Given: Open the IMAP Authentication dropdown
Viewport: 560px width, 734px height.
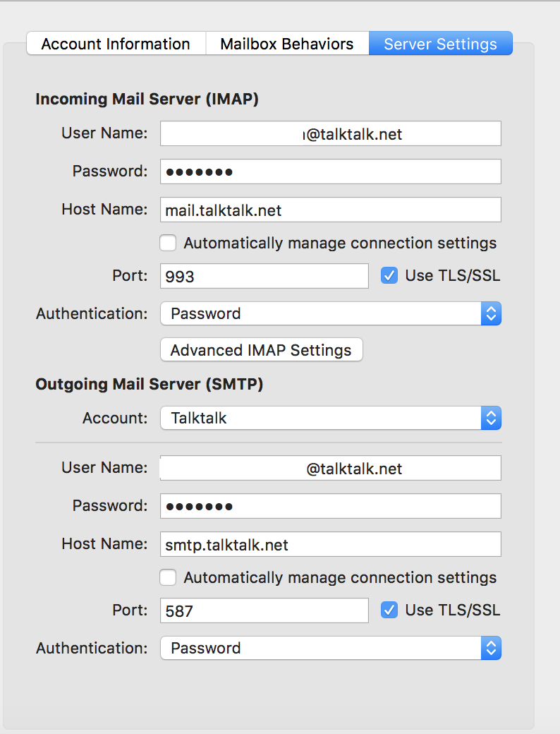Looking at the screenshot, I should (330, 313).
